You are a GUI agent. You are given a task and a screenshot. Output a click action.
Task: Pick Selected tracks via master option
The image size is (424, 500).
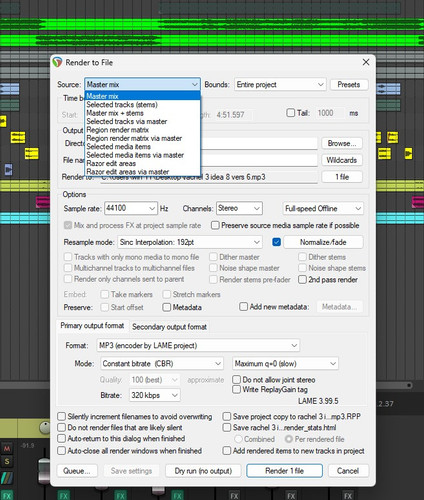(x=142, y=121)
